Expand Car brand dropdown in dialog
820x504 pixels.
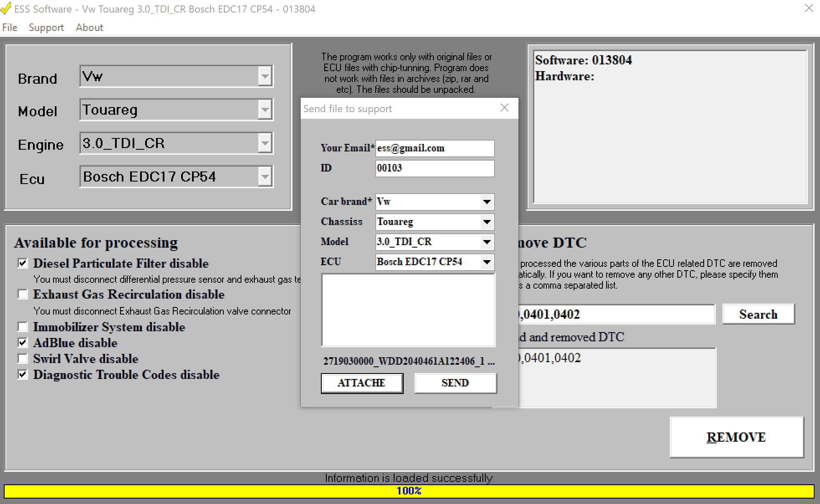[x=487, y=202]
